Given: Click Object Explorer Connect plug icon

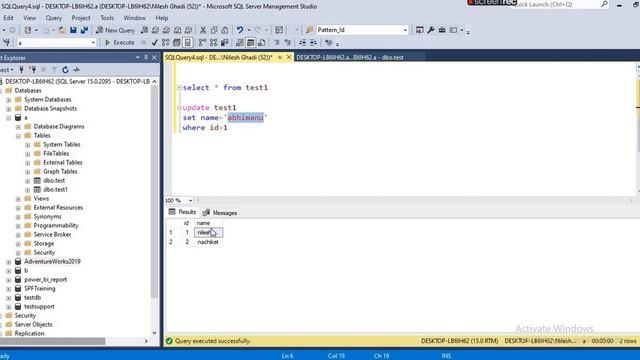Looking at the screenshot, I should coord(21,70).
